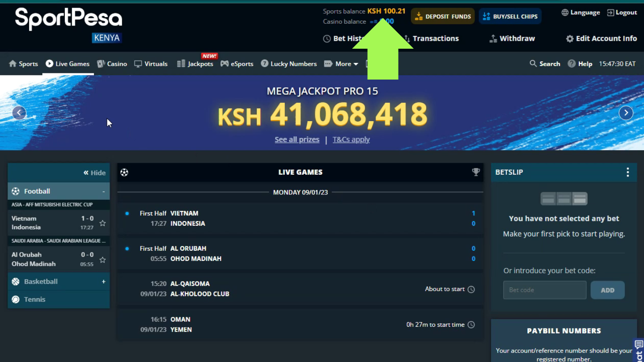The image size is (644, 362).
Task: Open the See all prizes link
Action: click(x=297, y=139)
